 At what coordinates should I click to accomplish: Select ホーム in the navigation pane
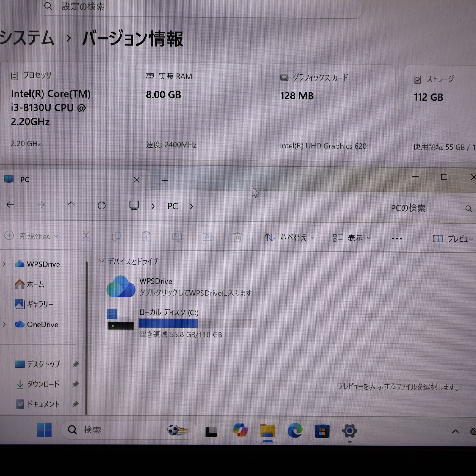click(30, 284)
